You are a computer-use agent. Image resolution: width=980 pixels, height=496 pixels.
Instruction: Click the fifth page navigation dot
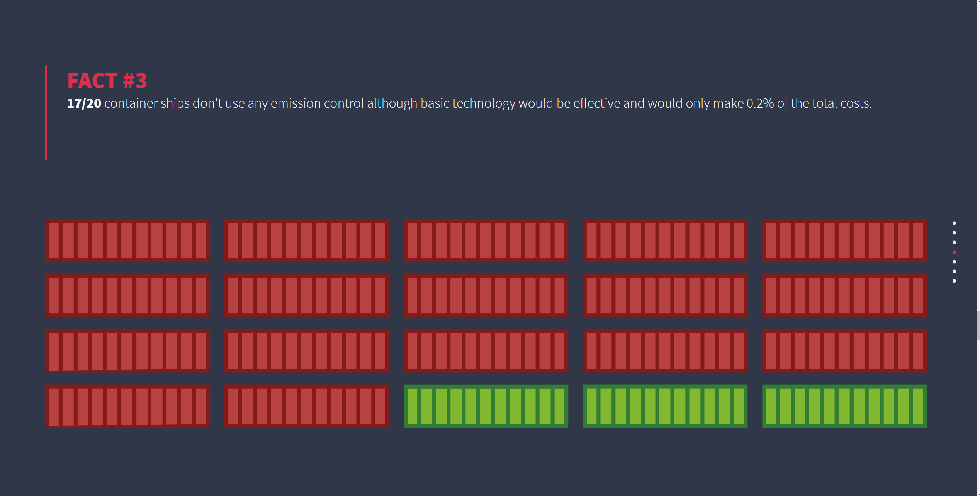954,262
